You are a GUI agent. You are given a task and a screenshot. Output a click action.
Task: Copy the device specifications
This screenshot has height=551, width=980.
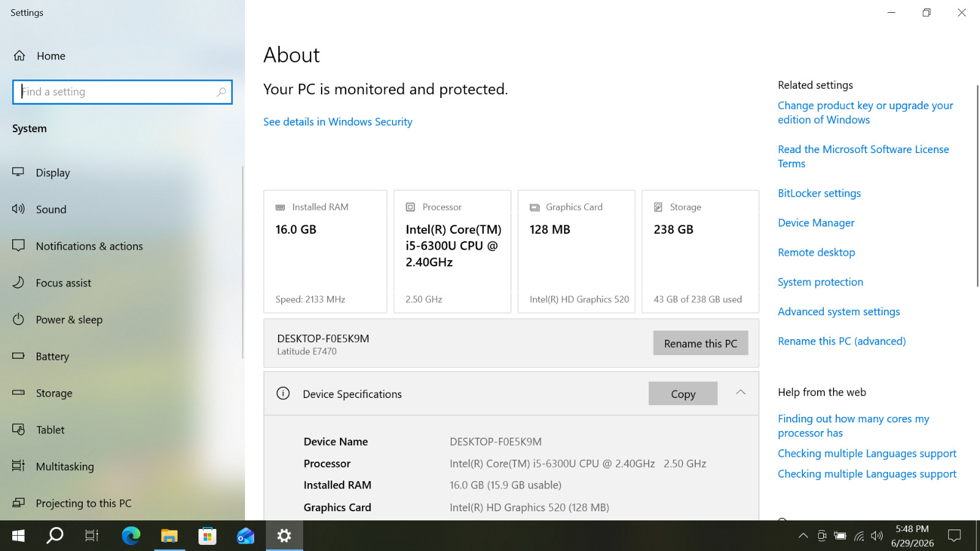point(683,394)
